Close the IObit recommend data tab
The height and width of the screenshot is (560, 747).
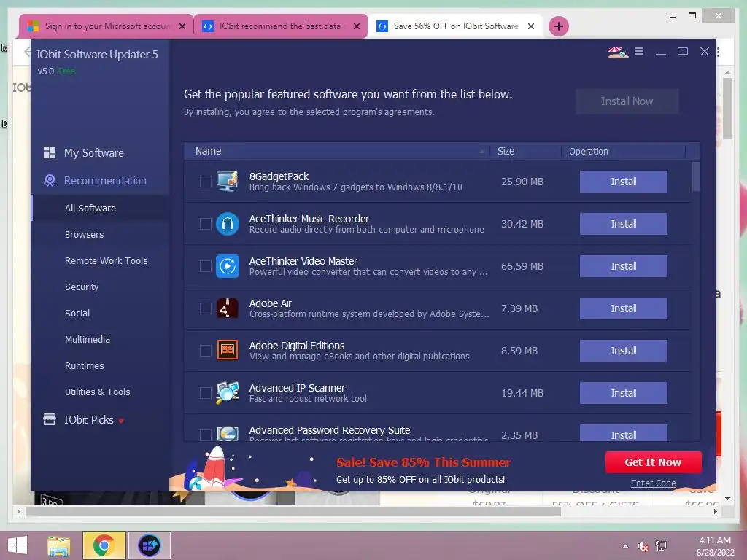tap(356, 26)
